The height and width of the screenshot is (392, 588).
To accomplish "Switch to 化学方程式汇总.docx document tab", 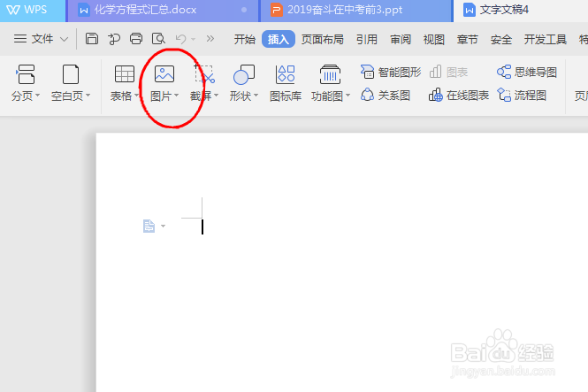I will click(x=163, y=10).
